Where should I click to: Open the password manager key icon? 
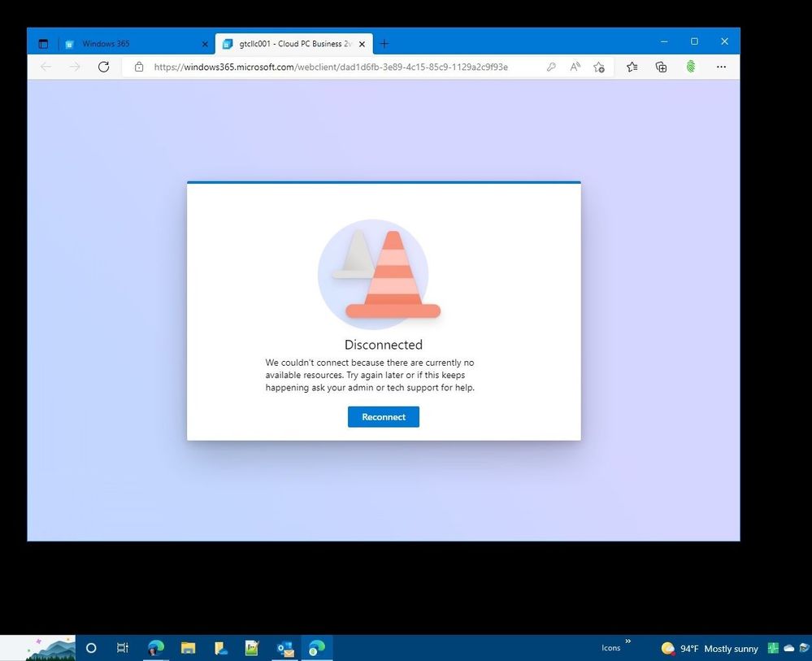coord(551,67)
